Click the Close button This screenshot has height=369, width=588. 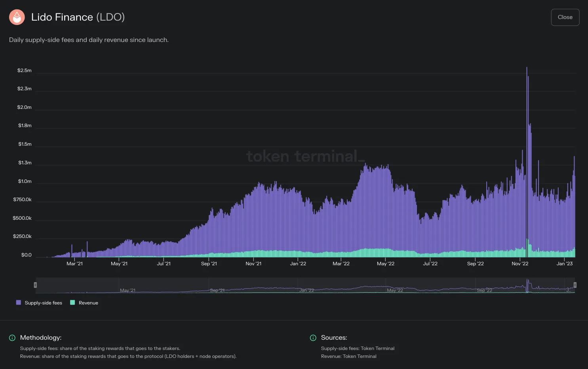pos(565,17)
